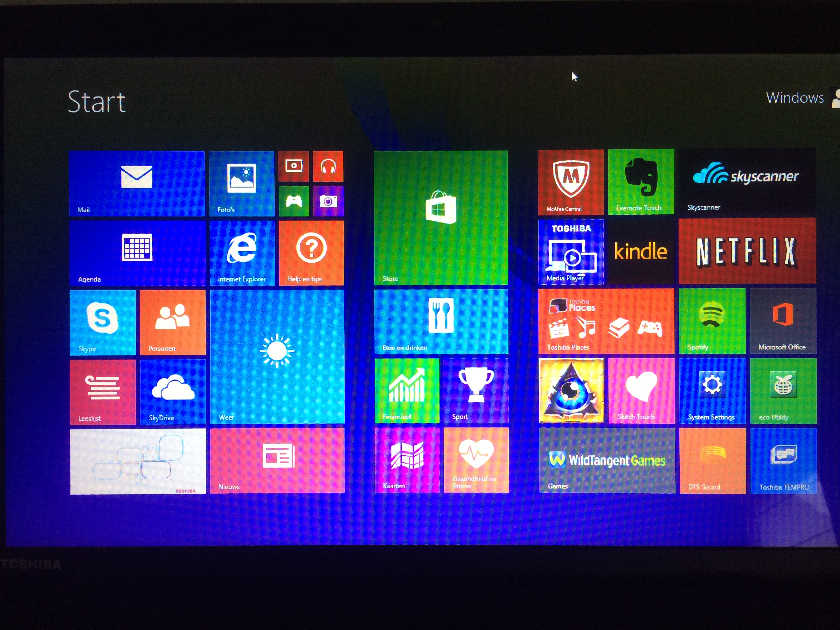This screenshot has width=840, height=630.
Task: Open the DTS Sound tile
Action: point(713,461)
